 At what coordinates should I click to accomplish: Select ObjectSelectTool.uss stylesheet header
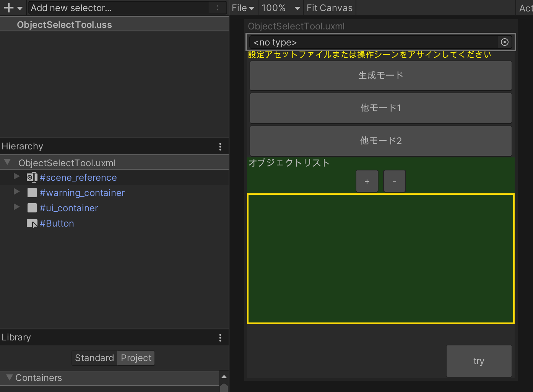[64, 25]
